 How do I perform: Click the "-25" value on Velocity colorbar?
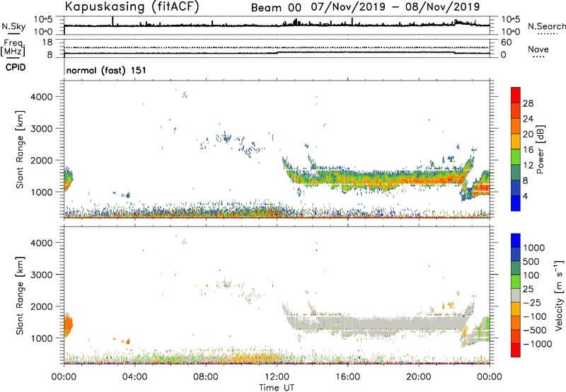(532, 302)
